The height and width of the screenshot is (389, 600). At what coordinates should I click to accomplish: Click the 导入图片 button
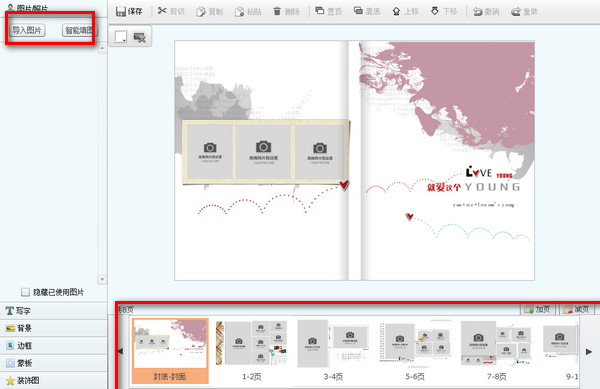(x=27, y=30)
